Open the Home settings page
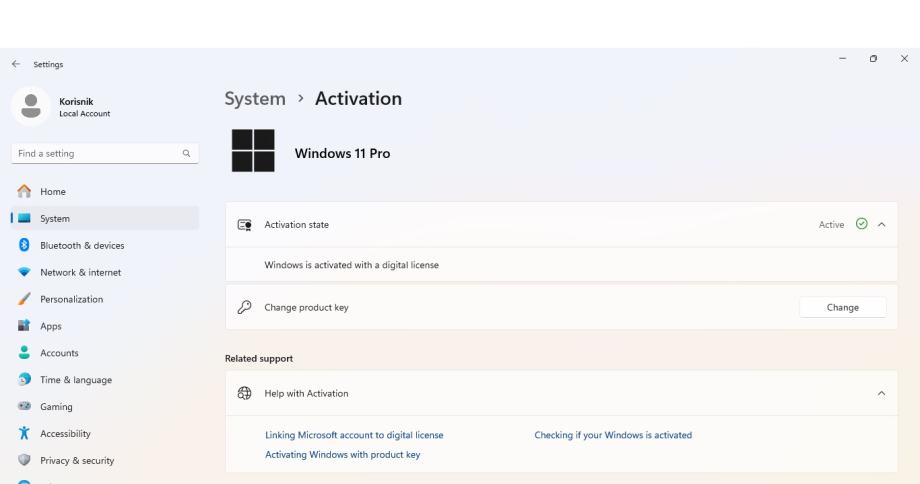 [54, 191]
